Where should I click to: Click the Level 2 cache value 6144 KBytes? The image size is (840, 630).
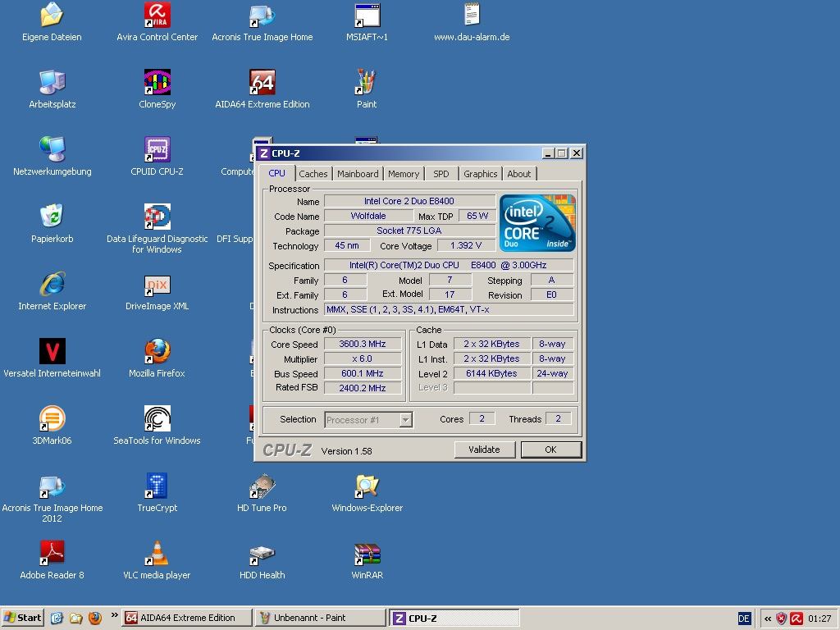pyautogui.click(x=492, y=373)
